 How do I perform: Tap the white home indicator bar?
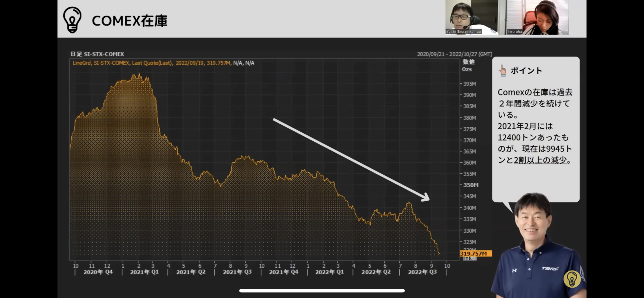(322, 291)
